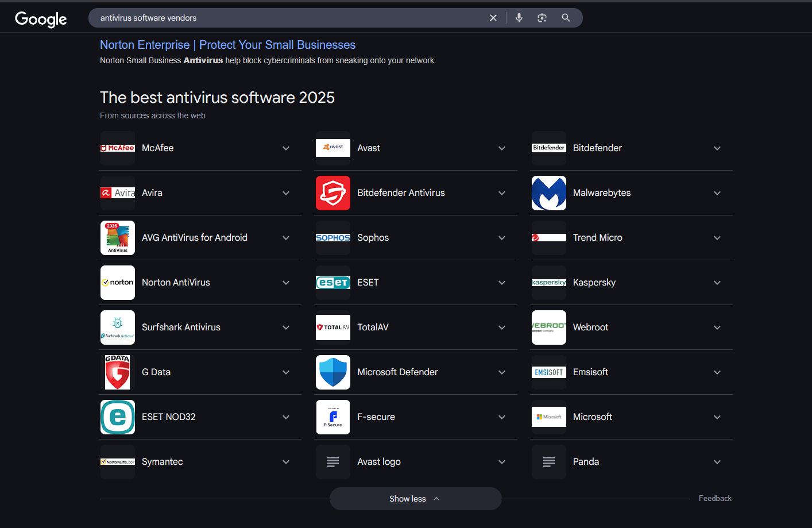The height and width of the screenshot is (528, 812).
Task: Collapse list with Show less button
Action: pos(415,499)
